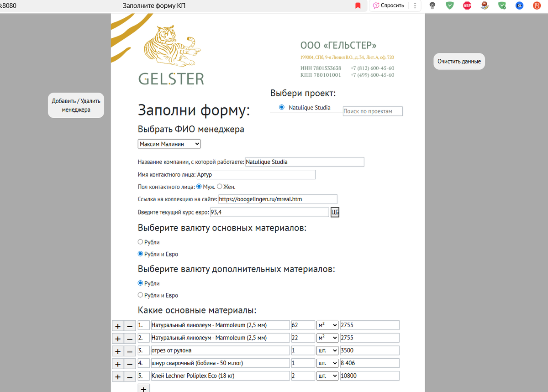Click the шнур сварочный name field
The height and width of the screenshot is (392, 548).
[x=220, y=363]
